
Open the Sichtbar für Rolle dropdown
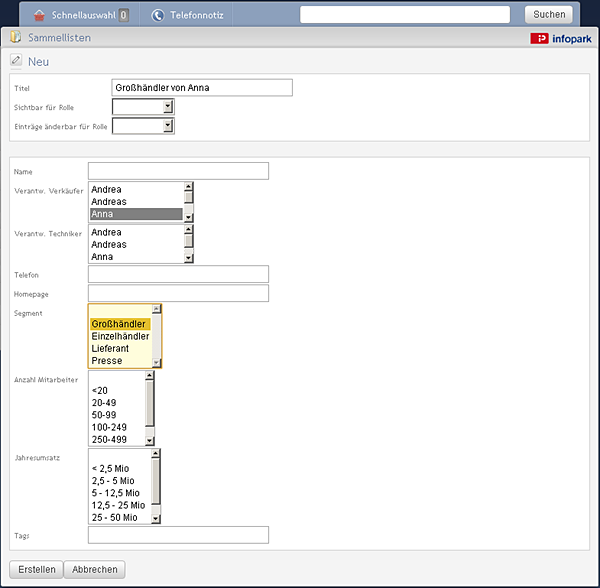pos(143,107)
